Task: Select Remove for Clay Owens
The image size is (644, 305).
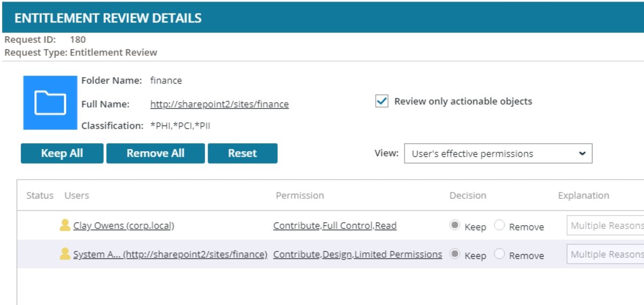Action: pyautogui.click(x=499, y=226)
